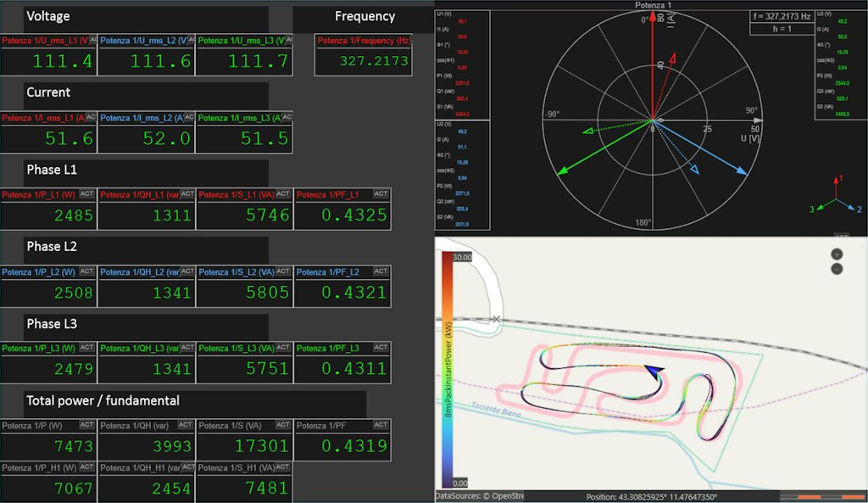Click the U_rms_L3 value 111.7
The height and width of the screenshot is (503, 868).
pyautogui.click(x=259, y=61)
